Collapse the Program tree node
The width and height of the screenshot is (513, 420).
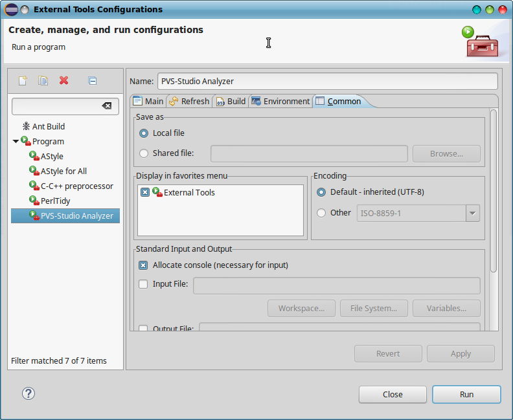click(16, 141)
